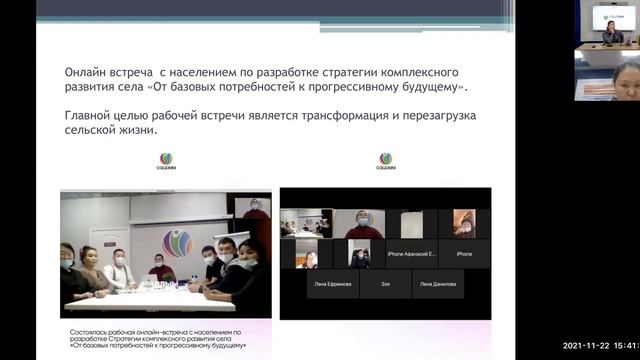Click the paragraph 'Главной целью рабочей встречи'
This screenshot has height=360, width=640.
[x=270, y=123]
